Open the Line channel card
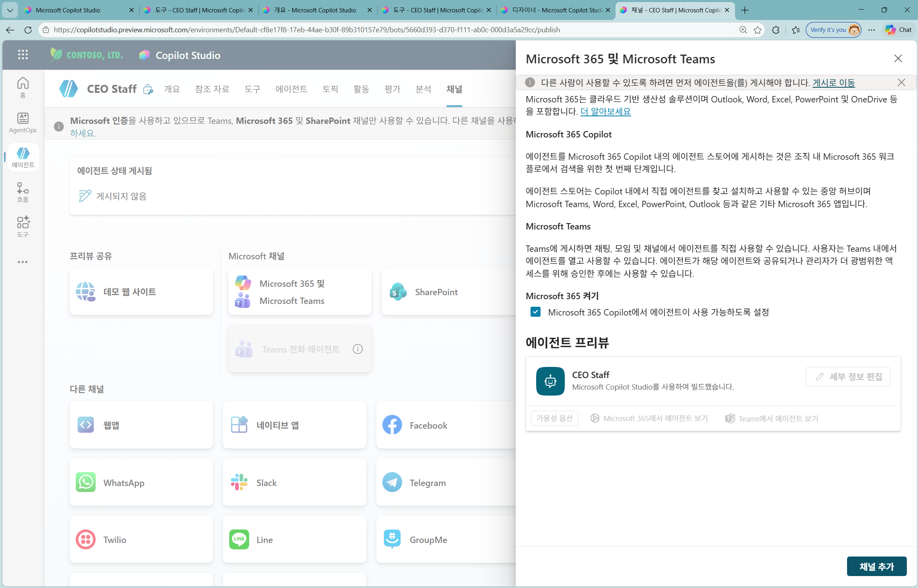Screen dimensions: 918x588 pyautogui.click(x=294, y=539)
